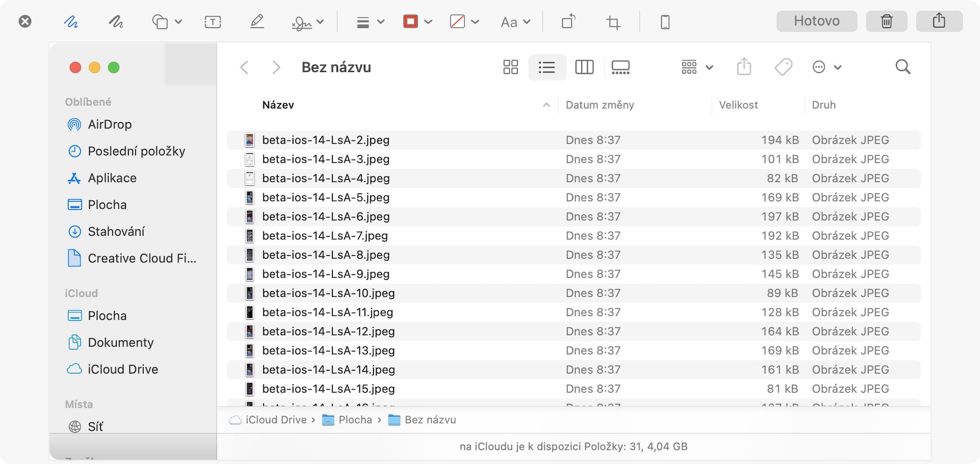Open the Aa text style menu
Screen dimensions: 980x464
(x=516, y=22)
